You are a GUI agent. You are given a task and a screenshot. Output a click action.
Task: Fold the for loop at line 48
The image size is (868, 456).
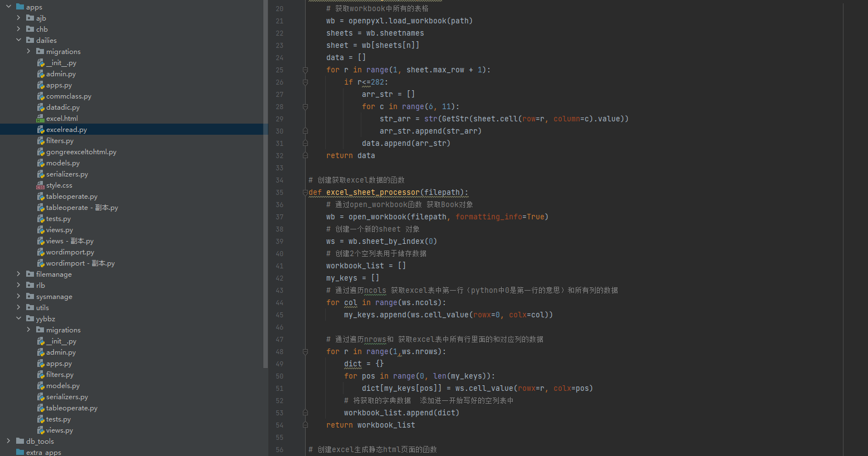(305, 351)
